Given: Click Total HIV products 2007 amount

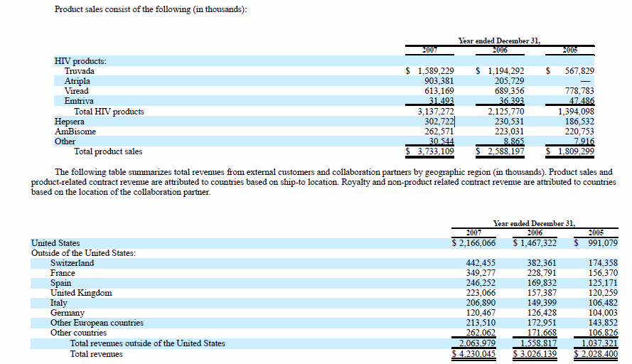Looking at the screenshot, I should pyautogui.click(x=436, y=111).
